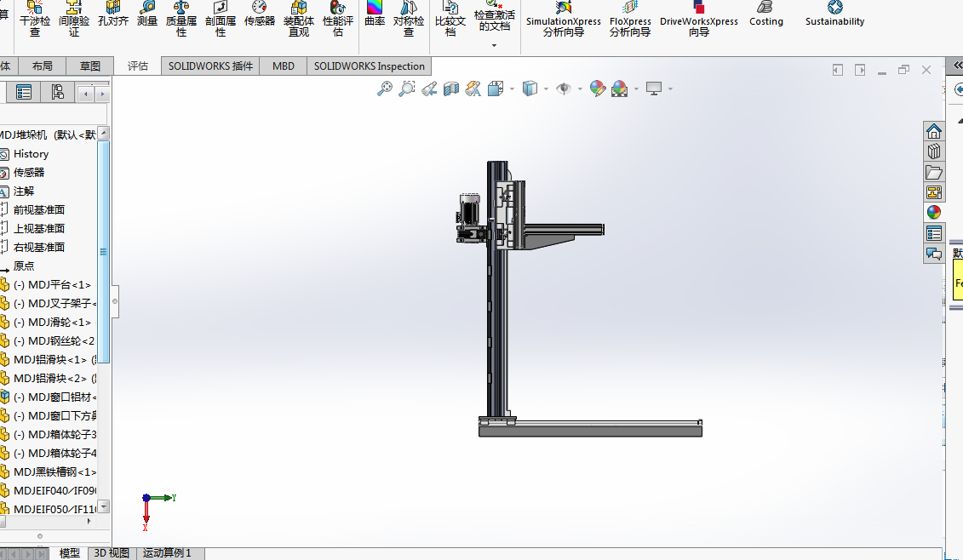The width and height of the screenshot is (963, 560).
Task: Select 上视基准面 top plane
Action: [x=38, y=228]
